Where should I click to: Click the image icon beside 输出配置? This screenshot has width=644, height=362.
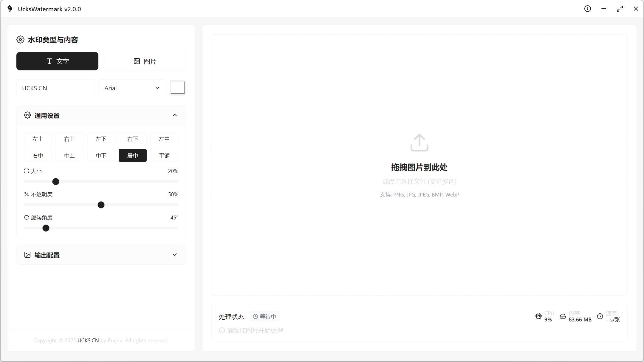coord(27,255)
